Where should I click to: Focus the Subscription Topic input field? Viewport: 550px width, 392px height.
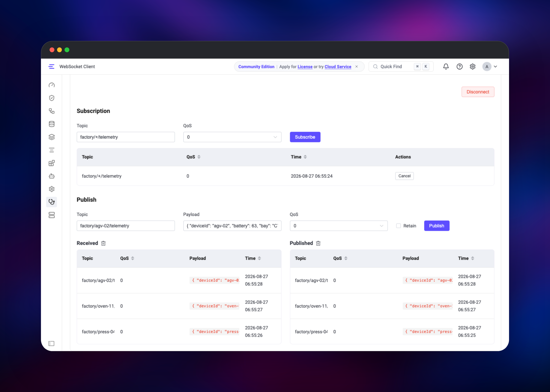click(126, 137)
